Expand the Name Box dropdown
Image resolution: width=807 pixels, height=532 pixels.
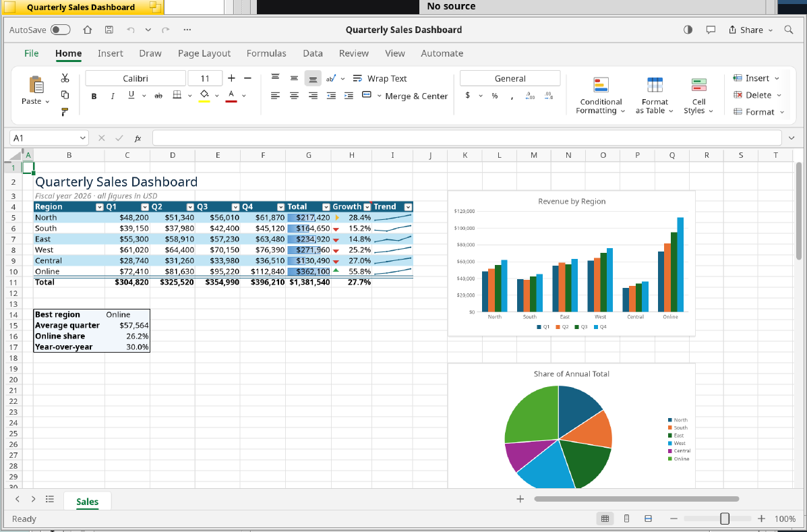82,138
